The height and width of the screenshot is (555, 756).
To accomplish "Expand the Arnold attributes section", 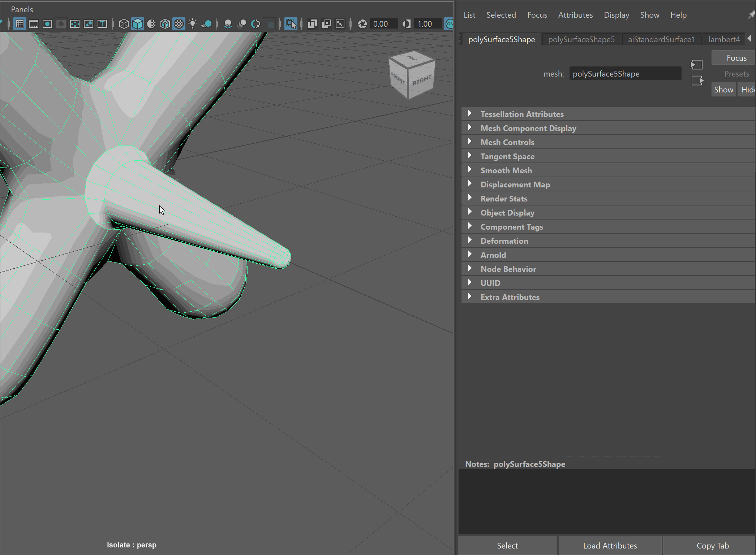I will [x=493, y=255].
